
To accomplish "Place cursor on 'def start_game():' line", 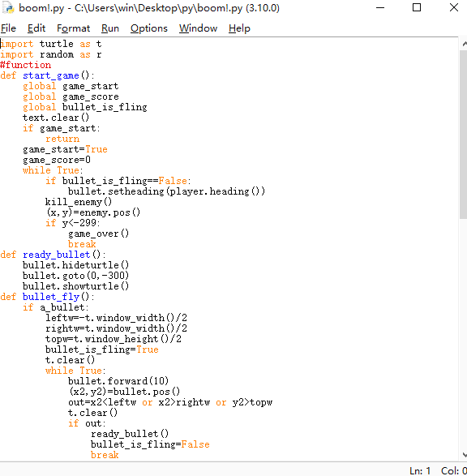I will point(47,75).
